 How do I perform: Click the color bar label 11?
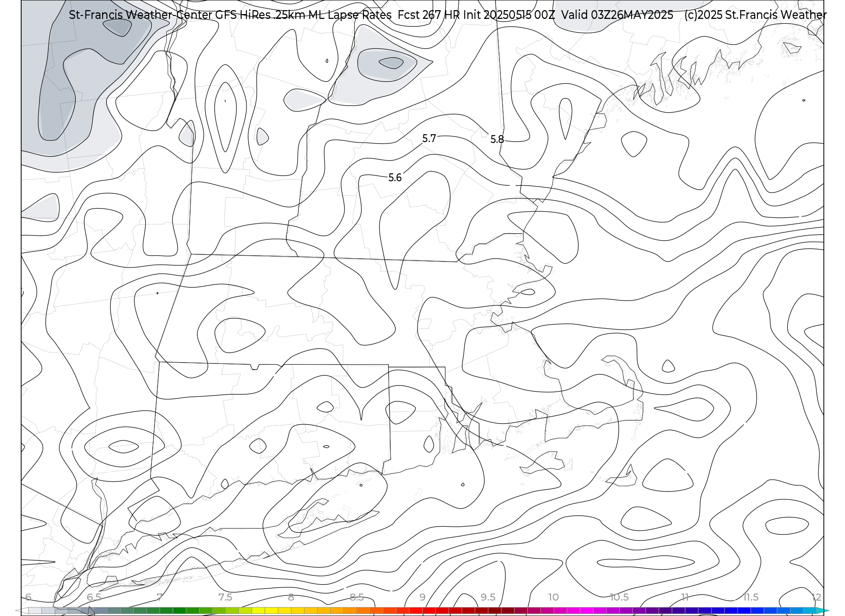coord(685,597)
